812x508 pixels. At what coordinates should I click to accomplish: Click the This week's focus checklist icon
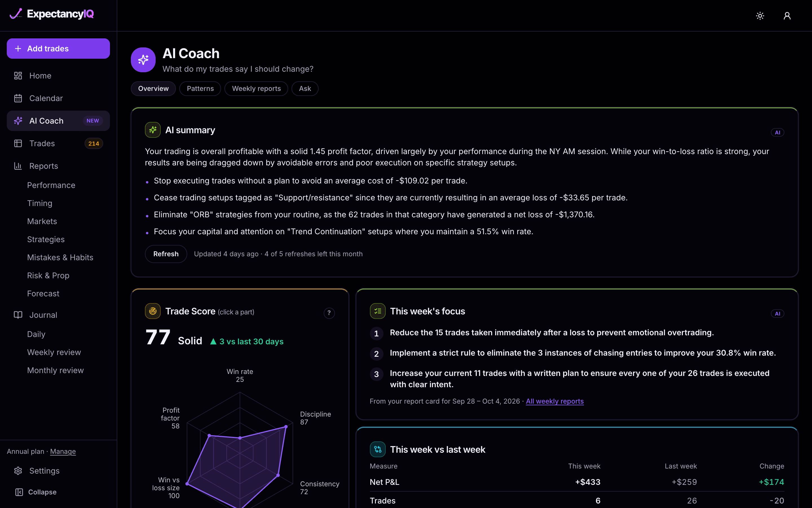(378, 311)
